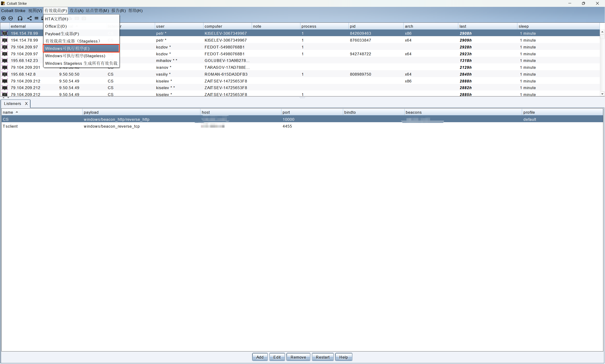Select Windows可执行程序(Stageless) menu item
The image size is (605, 364).
81,56
